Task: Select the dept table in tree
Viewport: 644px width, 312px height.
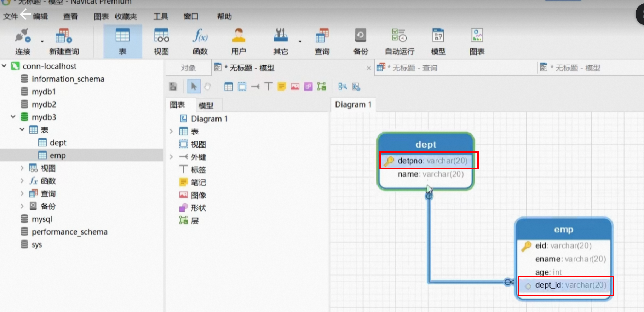Action: pos(58,143)
